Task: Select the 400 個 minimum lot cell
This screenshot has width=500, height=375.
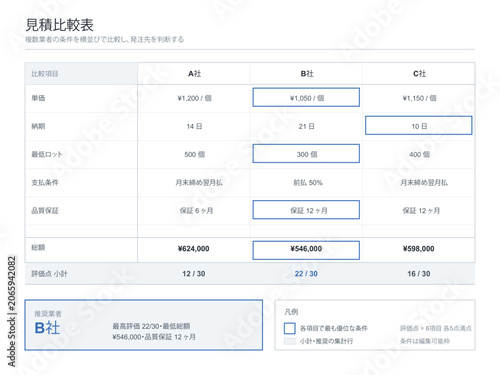Action: [419, 154]
